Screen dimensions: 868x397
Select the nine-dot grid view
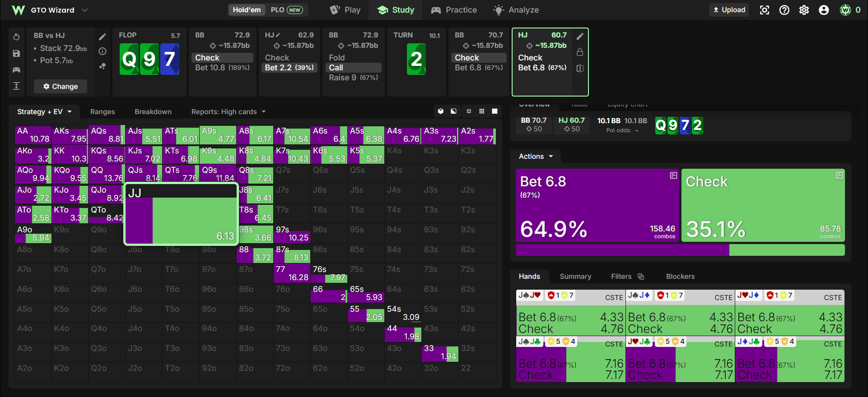(482, 111)
